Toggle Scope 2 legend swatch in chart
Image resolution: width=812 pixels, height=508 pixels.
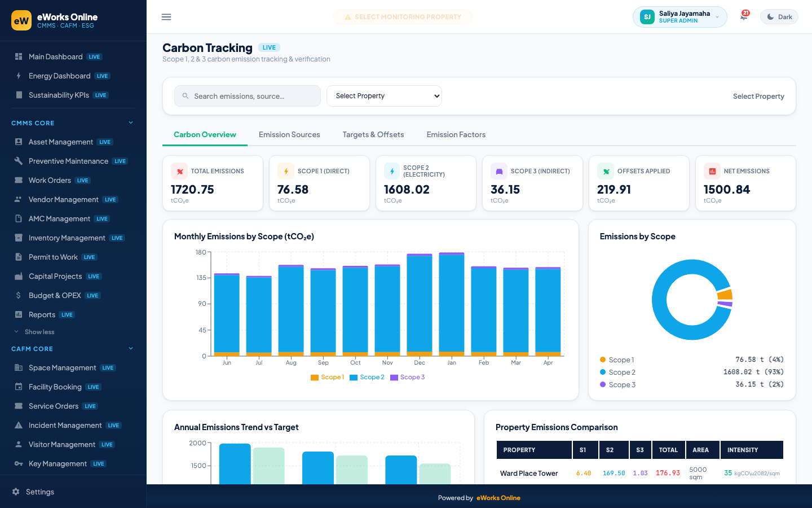point(354,378)
